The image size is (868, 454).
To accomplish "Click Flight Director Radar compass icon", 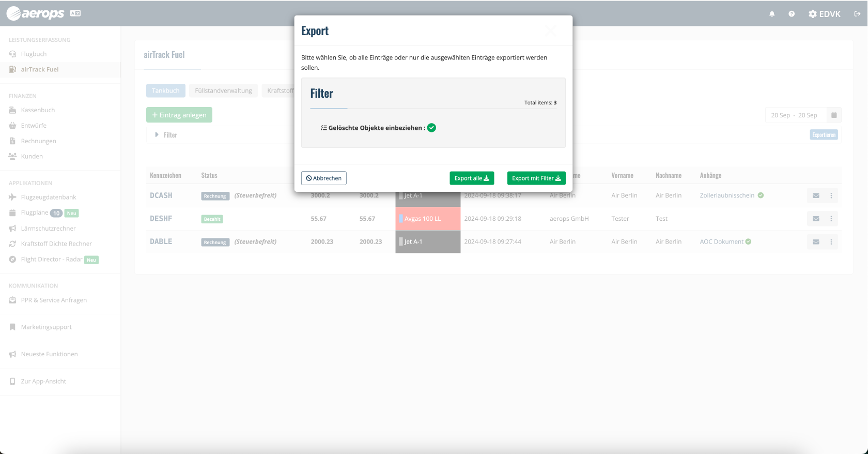I will tap(12, 259).
